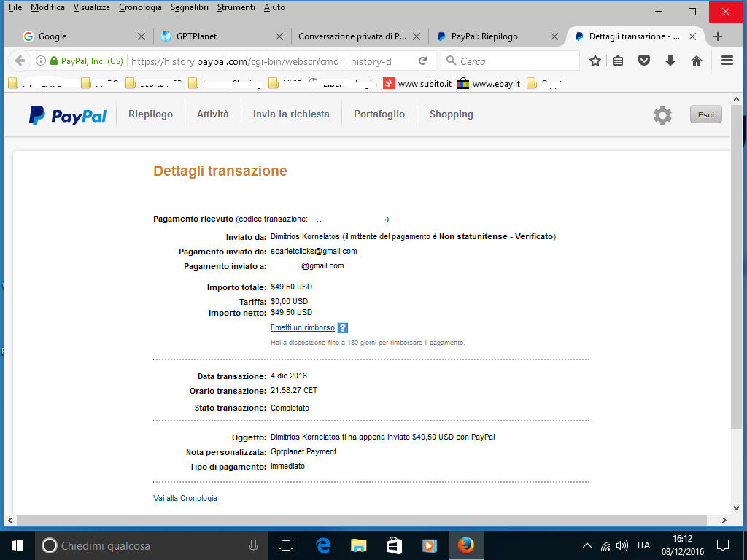Show bookmarks list icon
This screenshot has height=560, width=747.
(618, 61)
